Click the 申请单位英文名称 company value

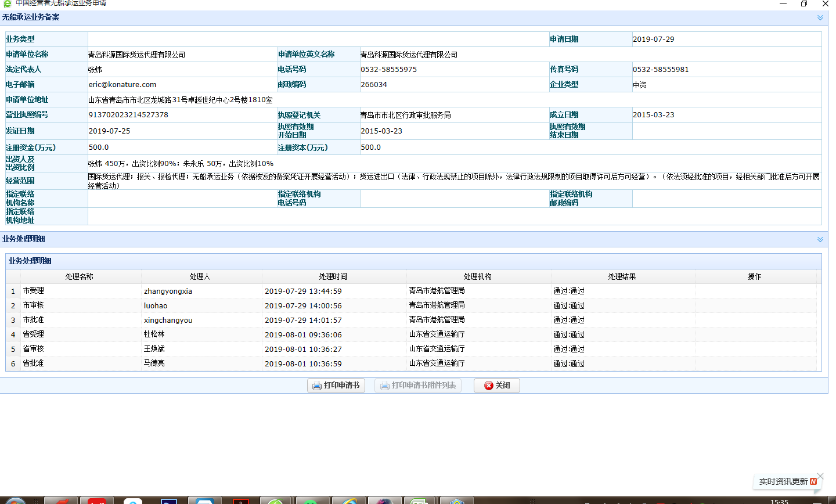409,55
